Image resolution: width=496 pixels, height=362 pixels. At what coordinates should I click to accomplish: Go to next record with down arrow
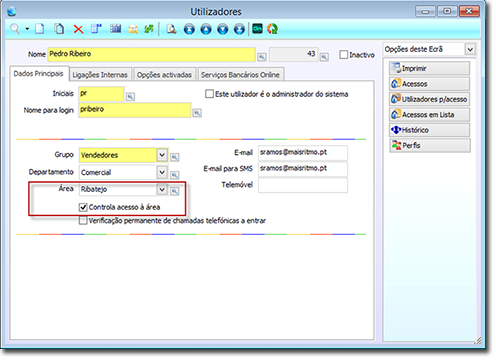coord(223,29)
